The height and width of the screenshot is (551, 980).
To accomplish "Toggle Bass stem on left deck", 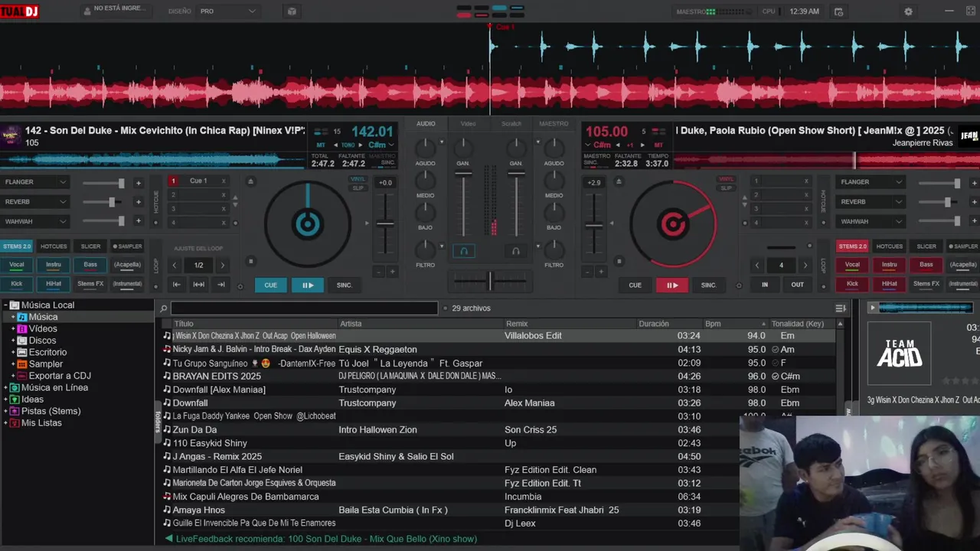I will [91, 265].
